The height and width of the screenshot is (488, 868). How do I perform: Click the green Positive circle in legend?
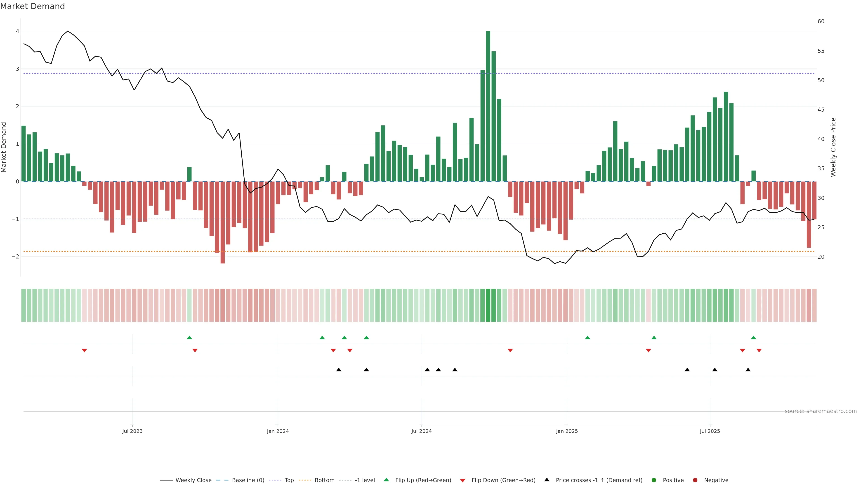pos(654,480)
